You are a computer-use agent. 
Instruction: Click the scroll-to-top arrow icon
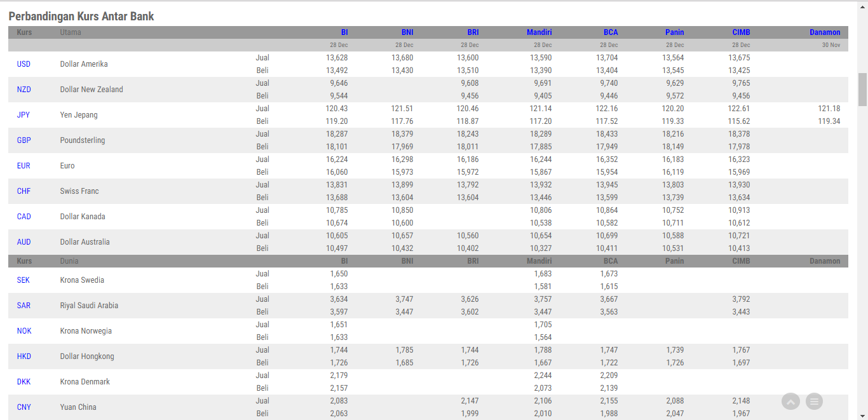(790, 402)
